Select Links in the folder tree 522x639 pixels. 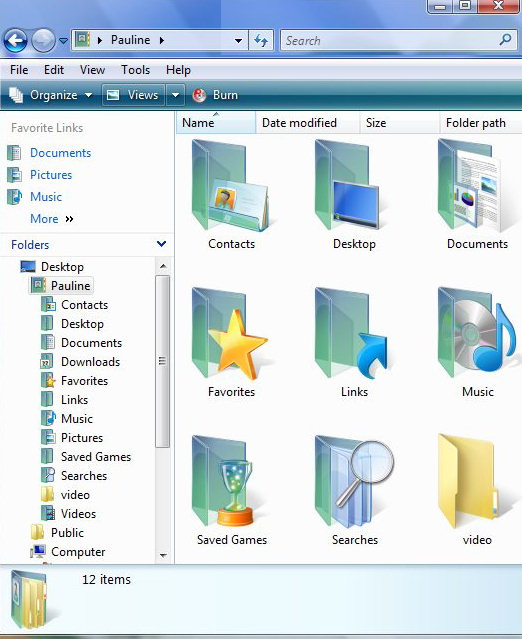click(x=64, y=400)
